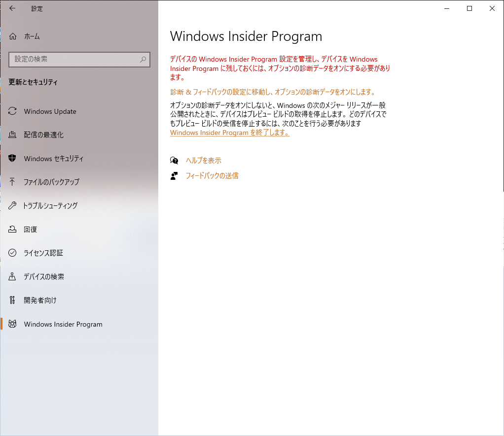Screen dimensions: 504x436
Task: Click the 設定の検索 search field
Action: [79, 60]
